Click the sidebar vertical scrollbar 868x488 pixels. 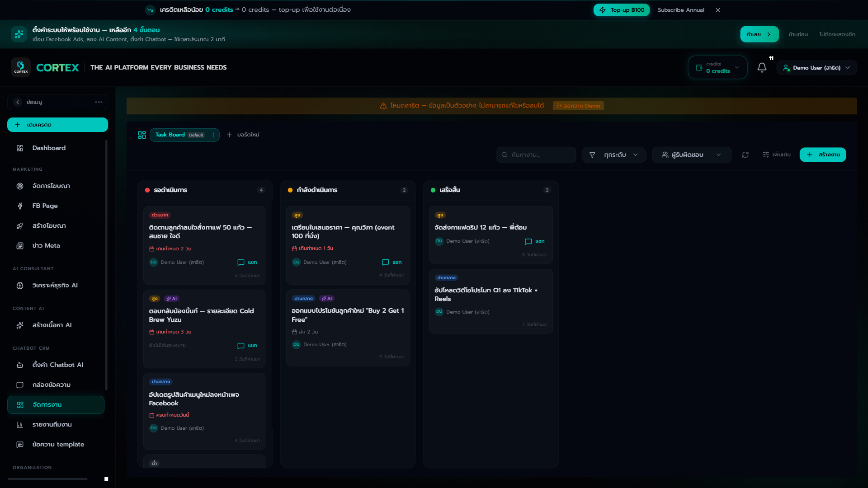[106, 265]
